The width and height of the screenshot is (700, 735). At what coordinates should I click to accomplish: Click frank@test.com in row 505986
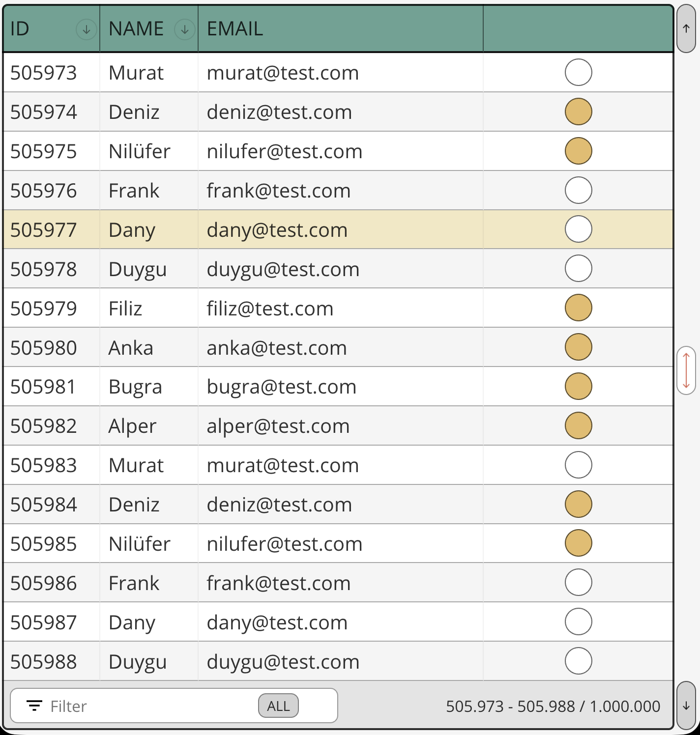tap(278, 583)
